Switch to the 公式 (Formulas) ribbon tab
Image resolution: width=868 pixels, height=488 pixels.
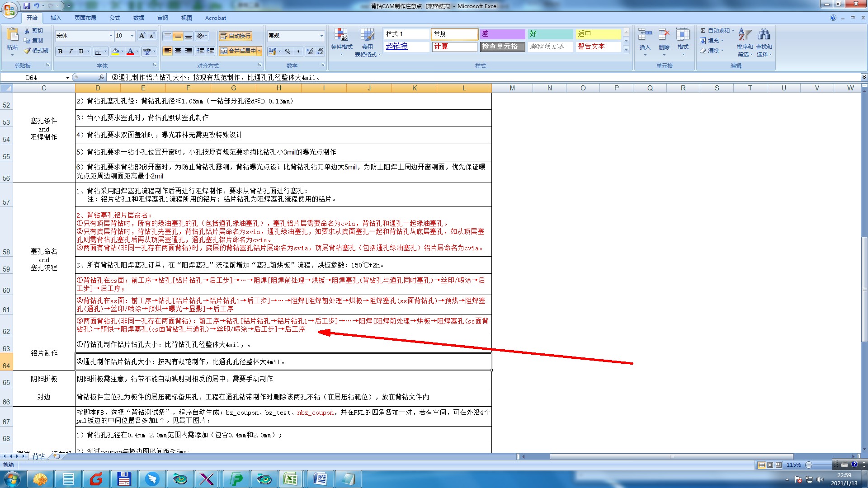115,18
